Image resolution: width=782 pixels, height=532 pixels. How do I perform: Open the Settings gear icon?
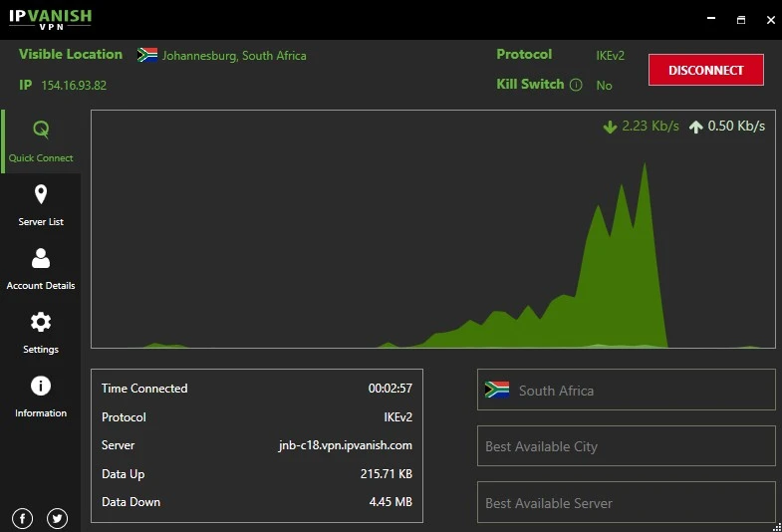coord(41,322)
